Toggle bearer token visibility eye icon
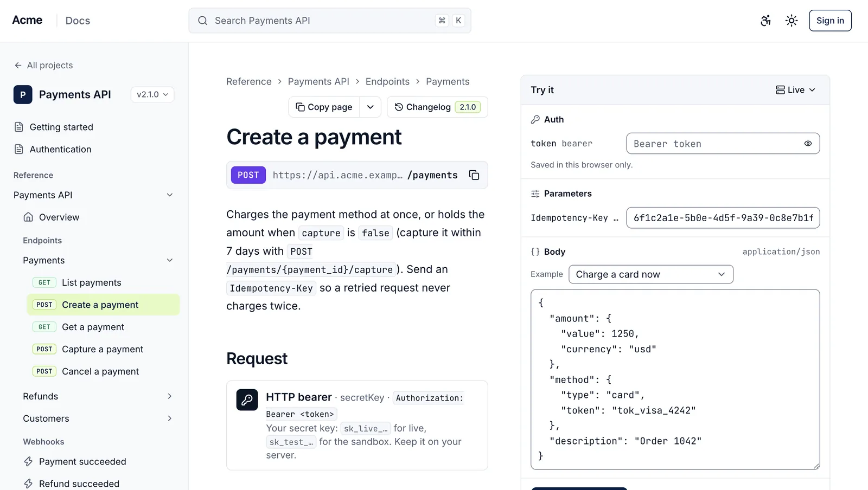 [808, 144]
